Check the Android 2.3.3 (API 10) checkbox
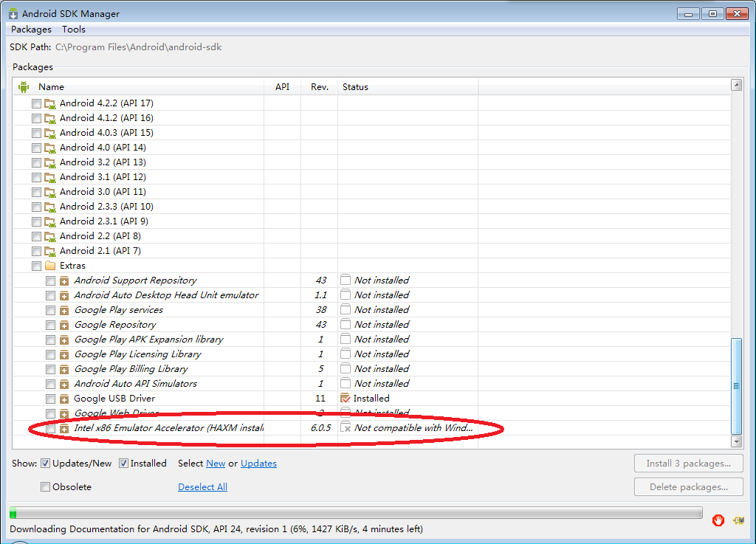 [36, 207]
